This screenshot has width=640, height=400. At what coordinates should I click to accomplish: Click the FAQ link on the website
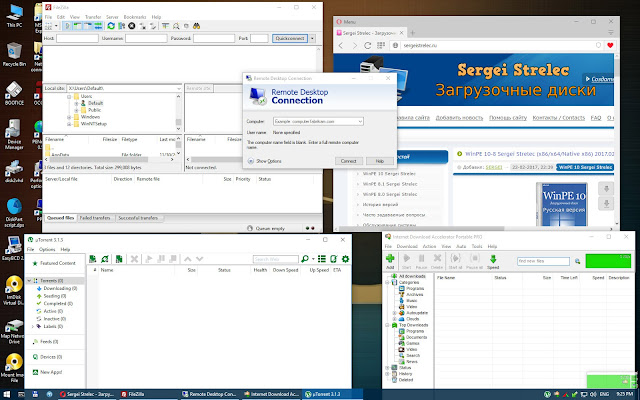596,118
